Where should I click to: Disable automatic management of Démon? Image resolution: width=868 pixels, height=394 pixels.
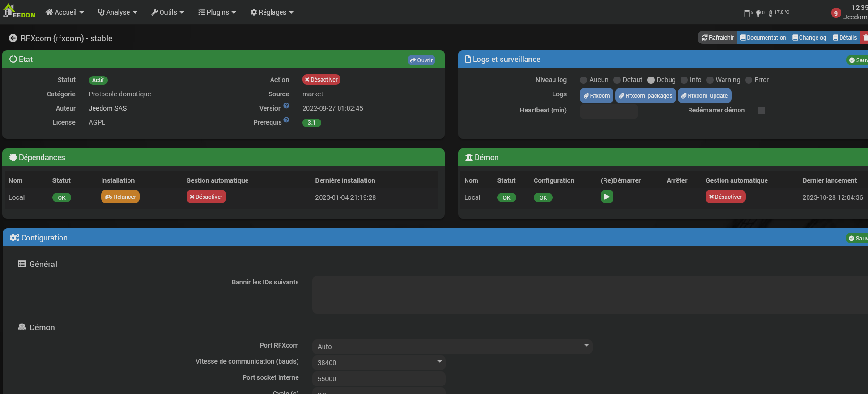725,197
